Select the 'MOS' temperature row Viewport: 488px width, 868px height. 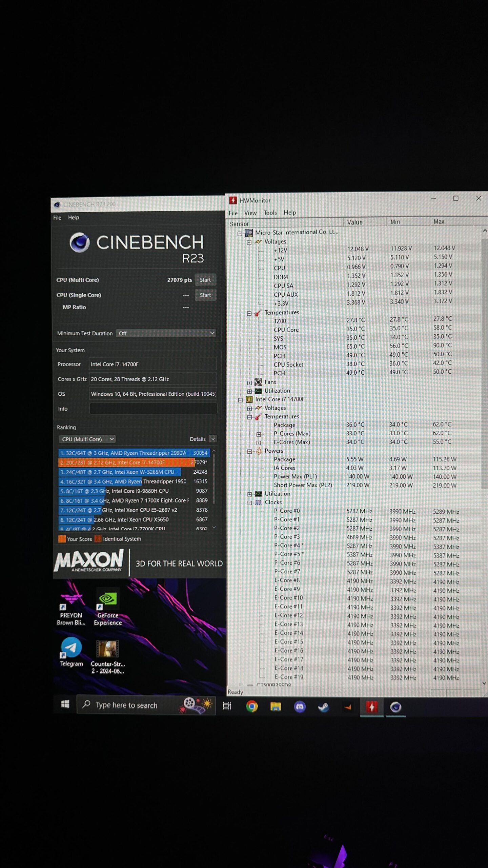pyautogui.click(x=363, y=347)
